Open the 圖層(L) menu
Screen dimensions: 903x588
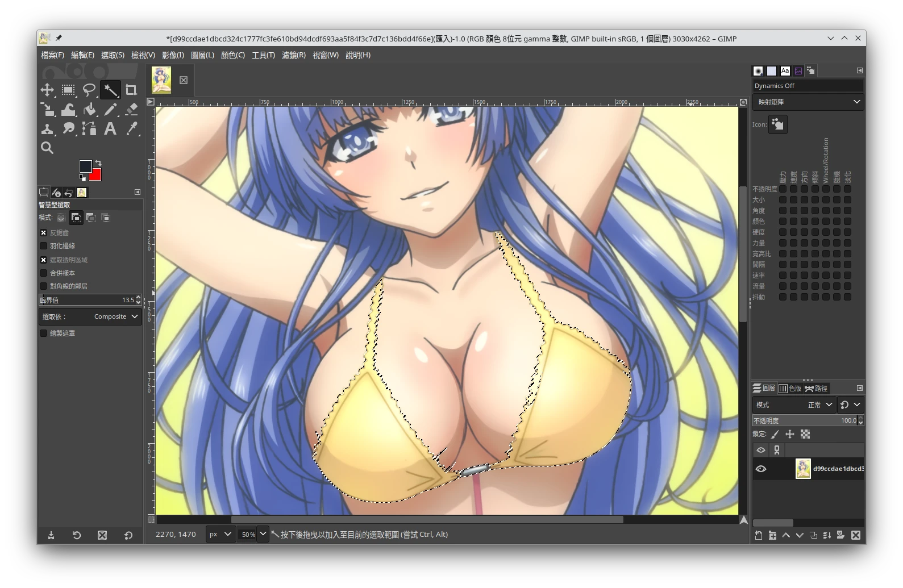click(x=202, y=55)
